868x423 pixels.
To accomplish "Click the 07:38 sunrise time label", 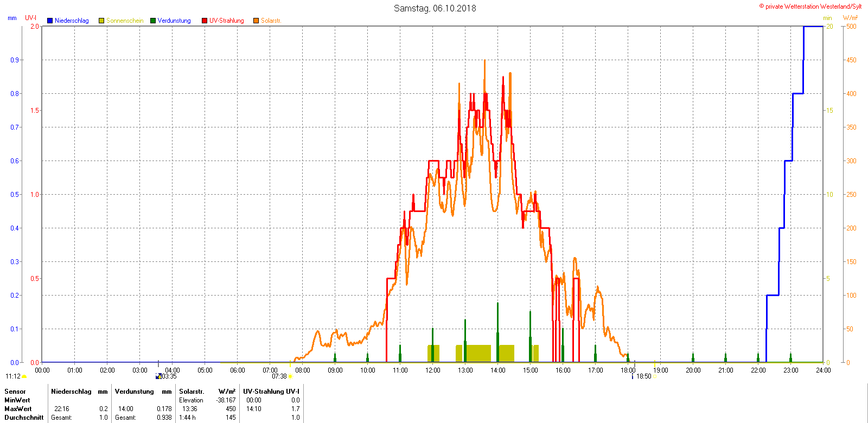I will (x=279, y=376).
